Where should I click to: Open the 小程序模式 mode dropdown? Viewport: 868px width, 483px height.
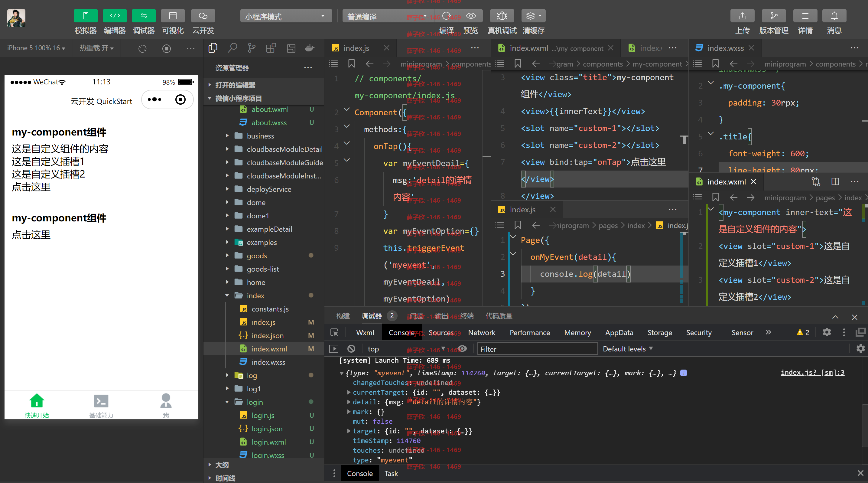tap(286, 16)
